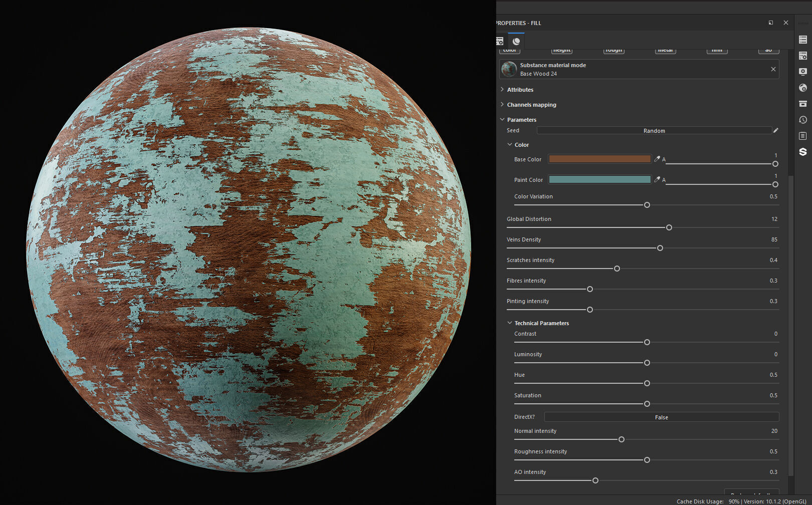Toggle the height channel button
Image resolution: width=812 pixels, height=505 pixels.
pyautogui.click(x=561, y=51)
